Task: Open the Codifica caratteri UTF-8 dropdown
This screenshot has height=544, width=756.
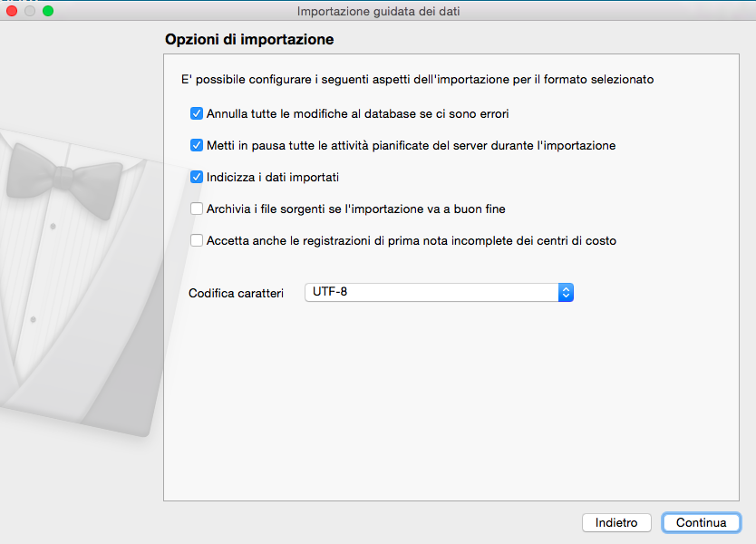Action: coord(439,292)
